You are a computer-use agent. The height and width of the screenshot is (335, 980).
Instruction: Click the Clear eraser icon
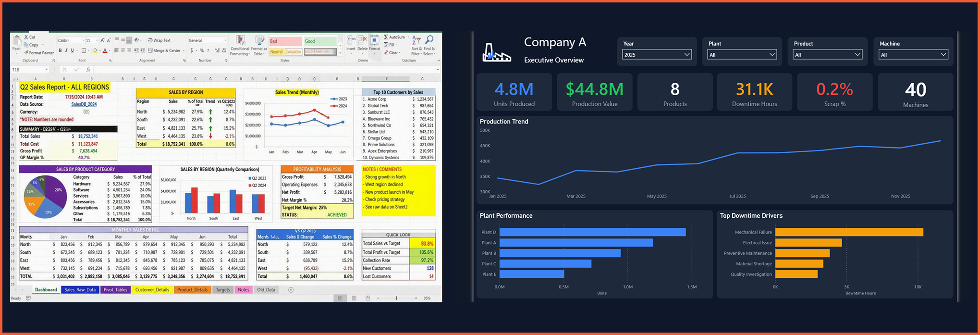[x=386, y=52]
